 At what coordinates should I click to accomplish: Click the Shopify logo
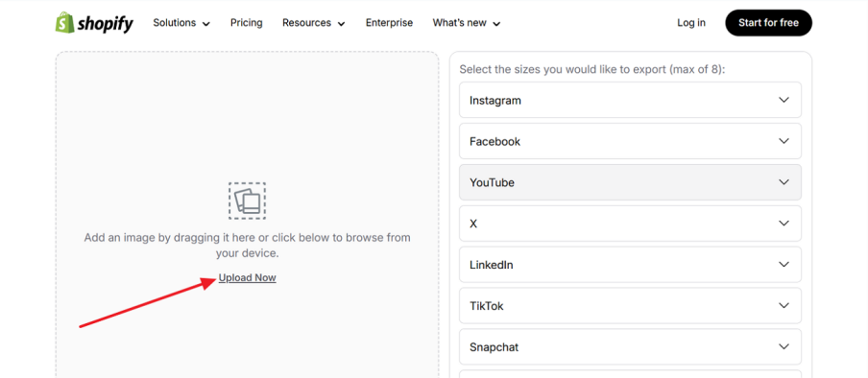coord(94,23)
